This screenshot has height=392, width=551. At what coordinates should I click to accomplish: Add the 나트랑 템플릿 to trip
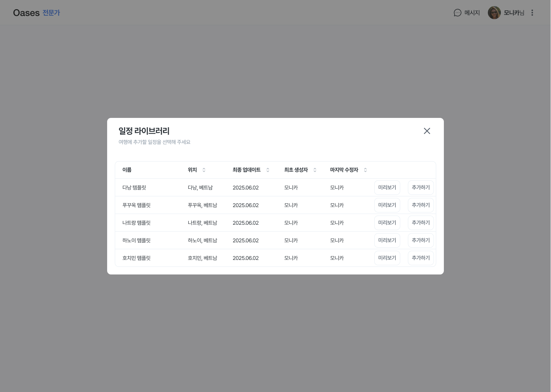421,223
